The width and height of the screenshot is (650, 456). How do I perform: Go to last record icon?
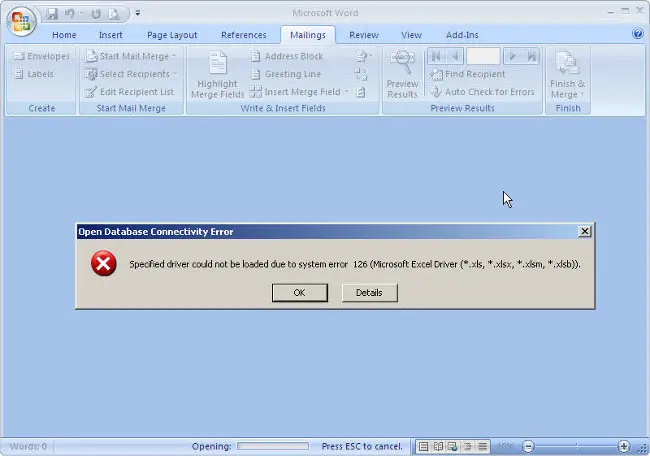click(531, 56)
